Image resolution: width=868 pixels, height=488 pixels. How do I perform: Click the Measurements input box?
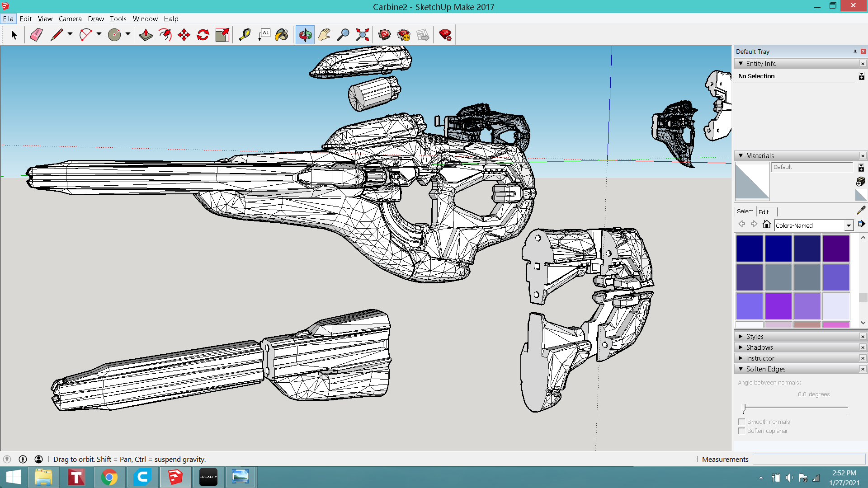tap(809, 459)
